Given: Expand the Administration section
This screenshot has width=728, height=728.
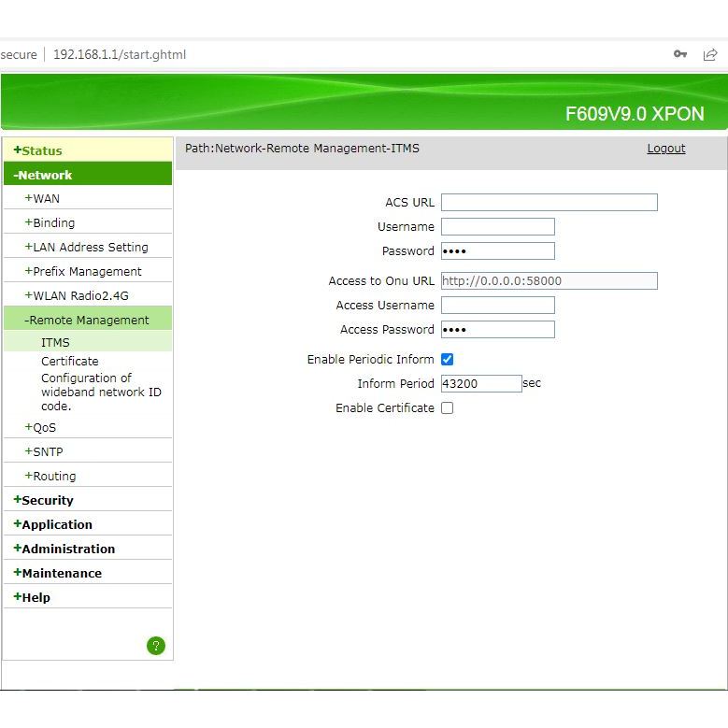Looking at the screenshot, I should click(67, 549).
